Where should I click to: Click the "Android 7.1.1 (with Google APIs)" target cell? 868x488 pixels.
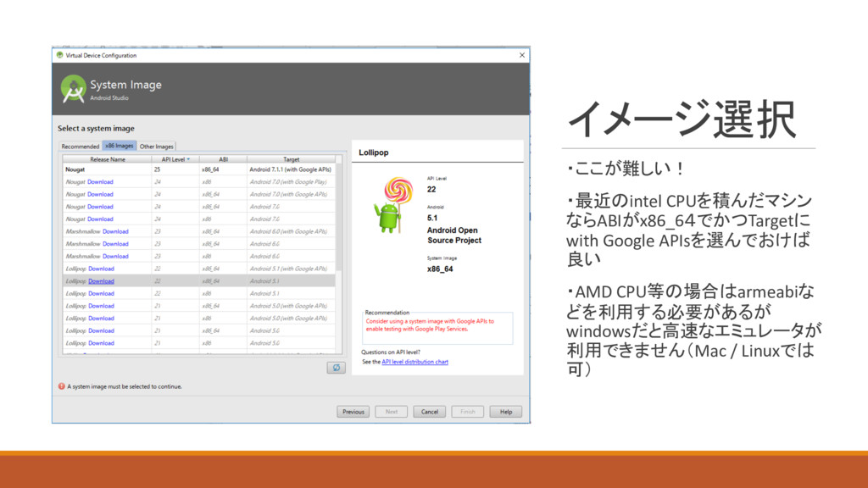coord(290,169)
